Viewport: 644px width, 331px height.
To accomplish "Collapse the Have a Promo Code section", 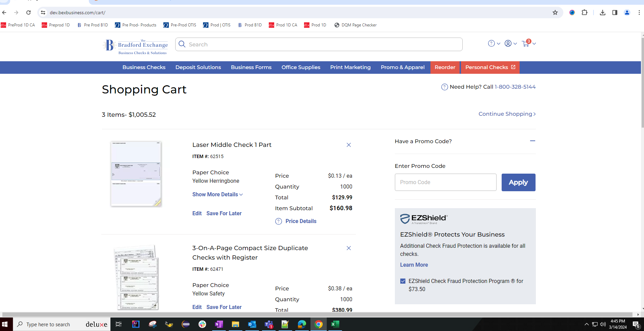I will pos(532,141).
